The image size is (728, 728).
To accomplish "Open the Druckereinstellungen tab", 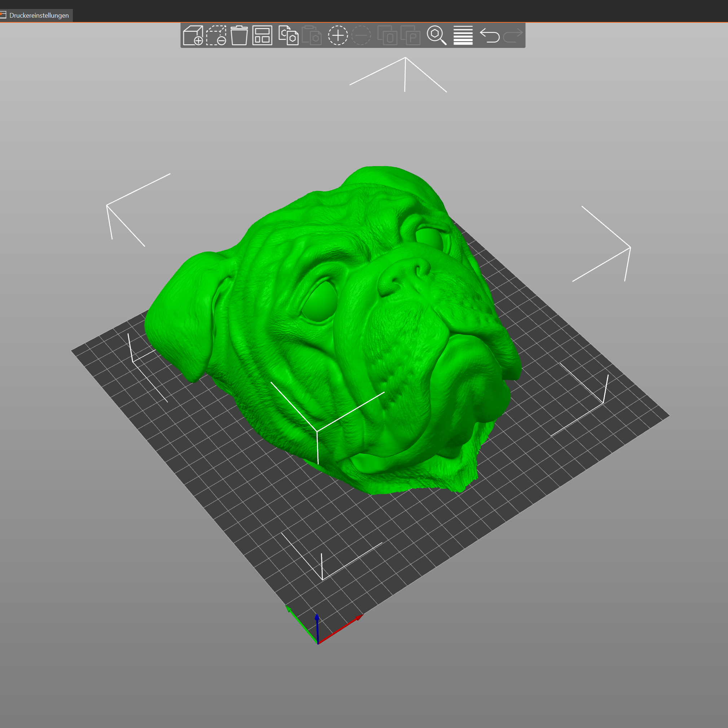I will tap(39, 15).
